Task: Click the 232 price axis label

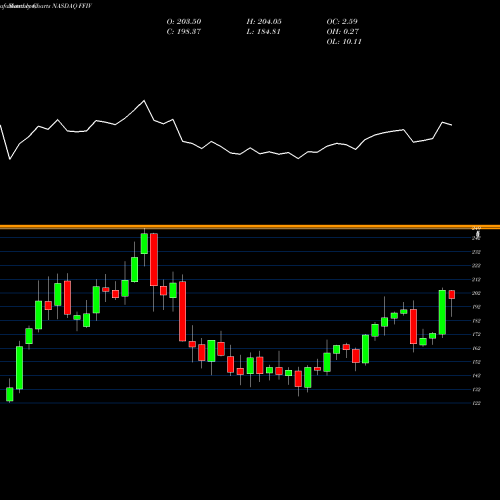Action: point(476,252)
